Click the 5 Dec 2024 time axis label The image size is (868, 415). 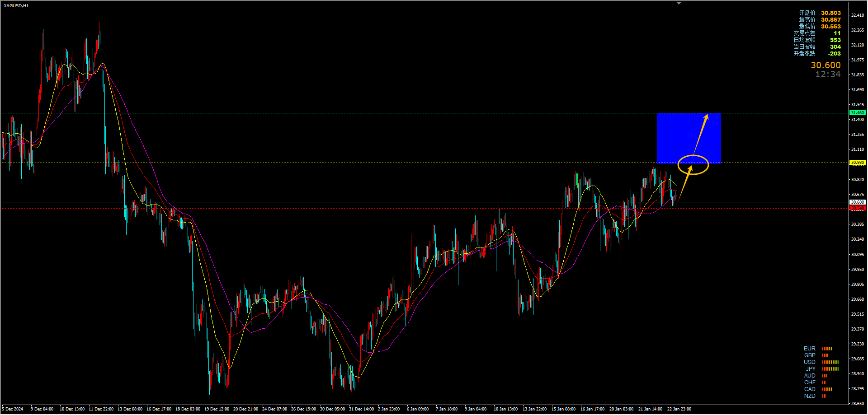pos(13,409)
